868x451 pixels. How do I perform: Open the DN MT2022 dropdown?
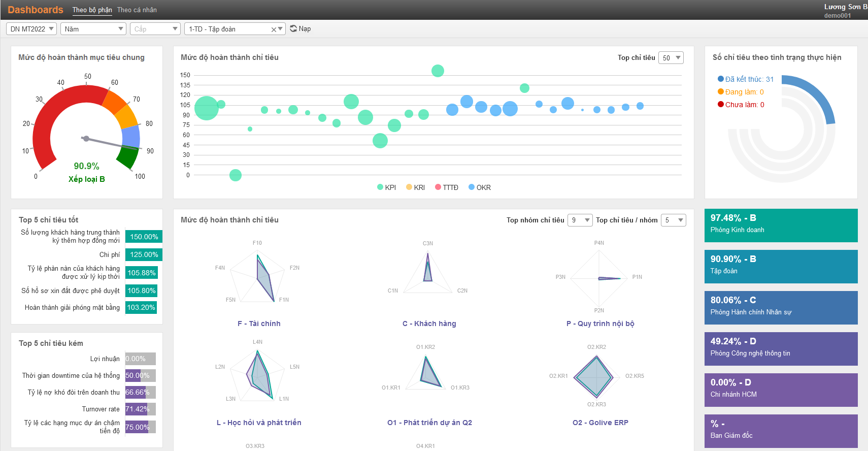click(31, 29)
